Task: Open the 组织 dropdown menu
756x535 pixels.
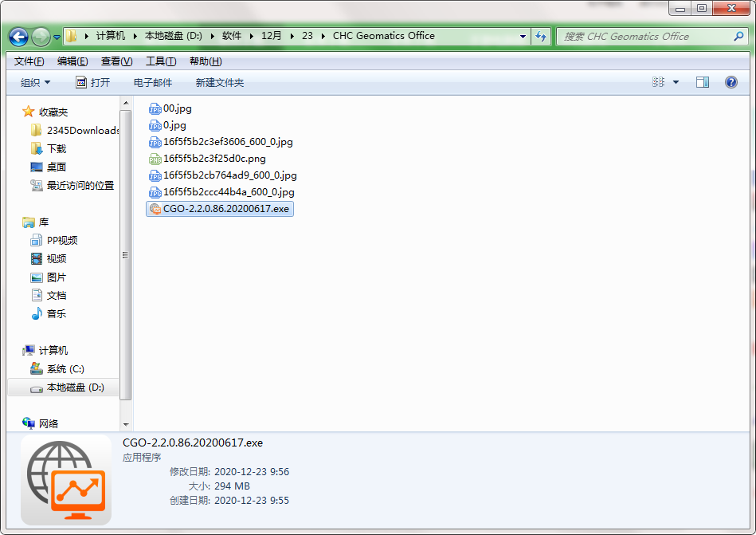Action: [x=34, y=81]
